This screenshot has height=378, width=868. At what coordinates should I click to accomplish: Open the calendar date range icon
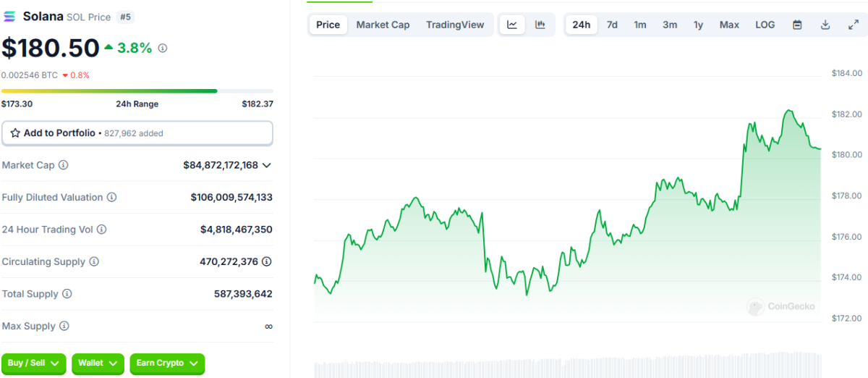click(x=797, y=25)
